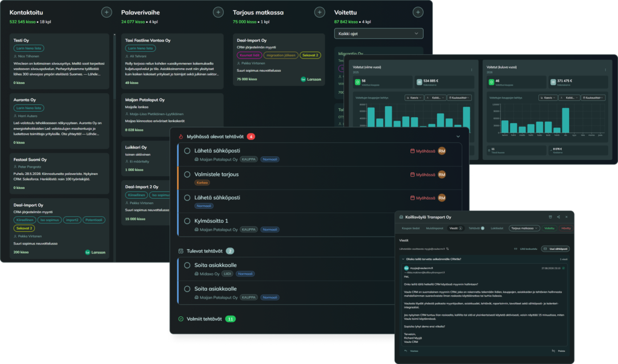Click the check-circle icon beside Valmiit tehtävät
The image size is (618, 364).
tap(181, 319)
